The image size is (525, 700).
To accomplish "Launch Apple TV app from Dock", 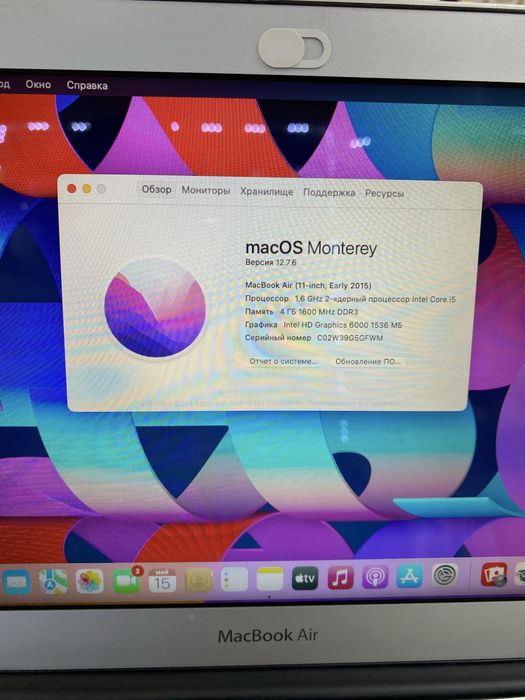I will coord(305,579).
